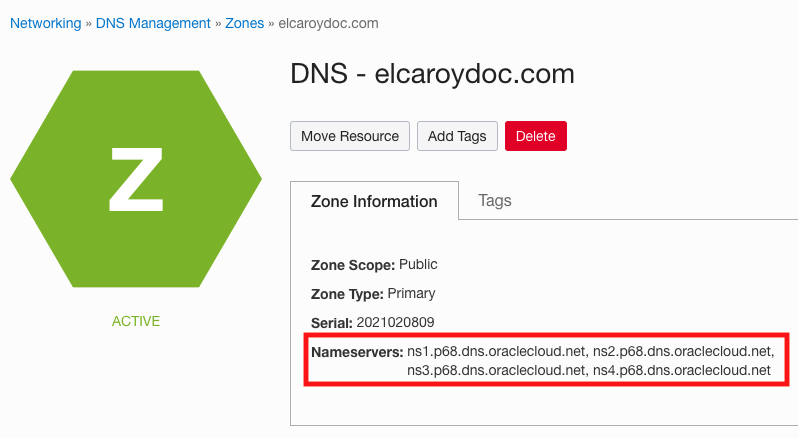Screen dimensions: 798x438
Task: Click the ns3.p68.dns.oraclecloud.net nameserver
Action: point(497,370)
